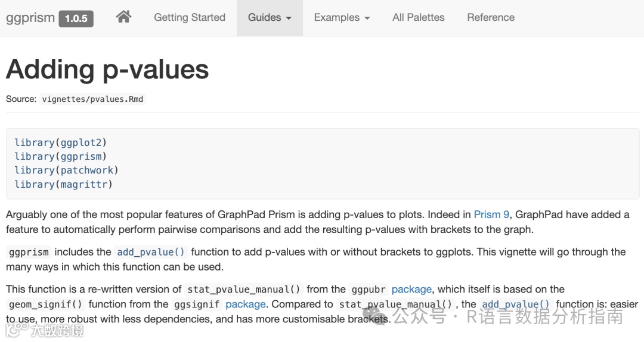644x342 pixels.
Task: Click the vignettes/pvalues.Rmd source path
Action: tap(92, 99)
